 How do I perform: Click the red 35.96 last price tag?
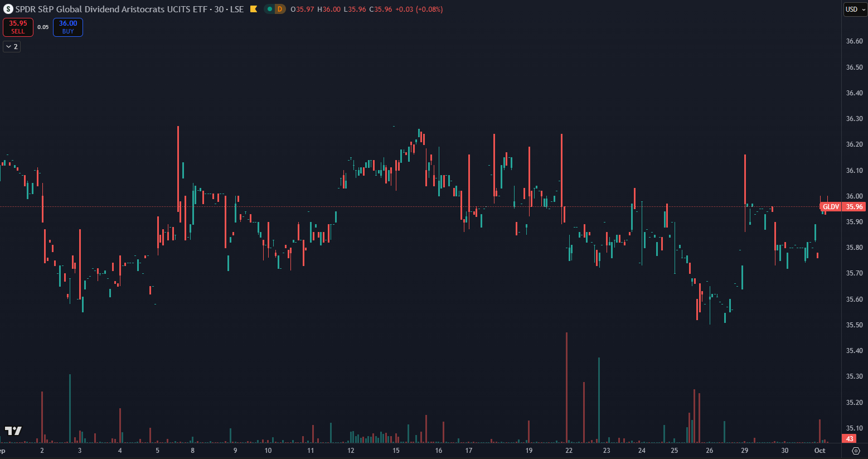[854, 207]
